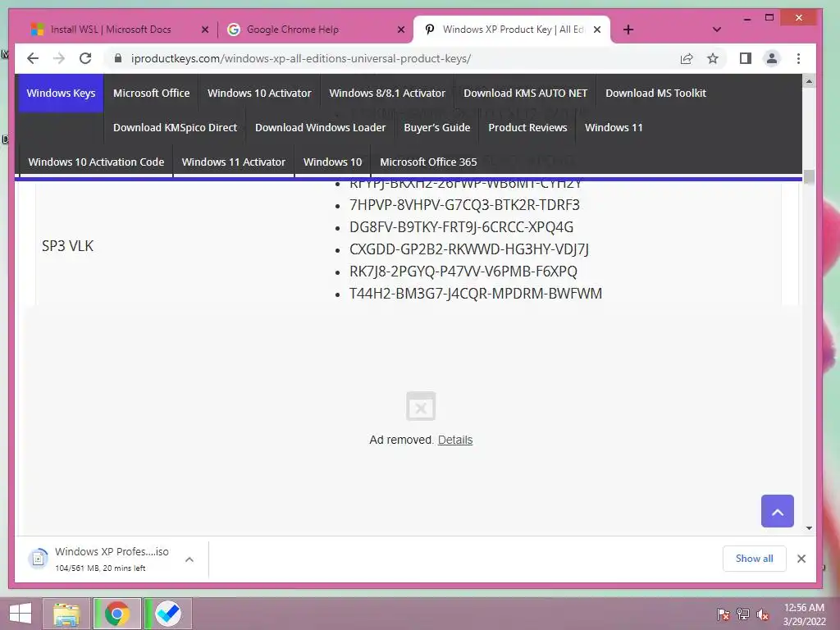840x630 pixels.
Task: Switch to Google Chrome Help tab
Action: click(x=314, y=30)
